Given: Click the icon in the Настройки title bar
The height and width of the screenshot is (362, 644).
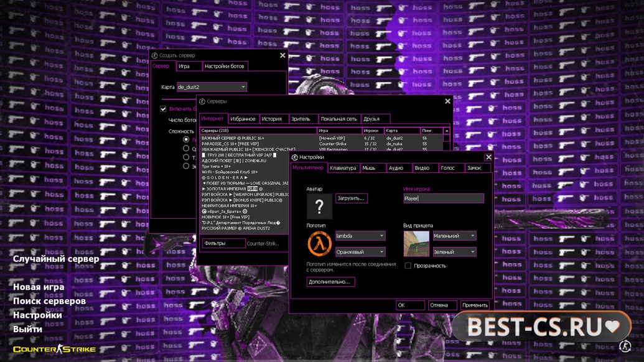Looking at the screenshot, I should tap(294, 157).
